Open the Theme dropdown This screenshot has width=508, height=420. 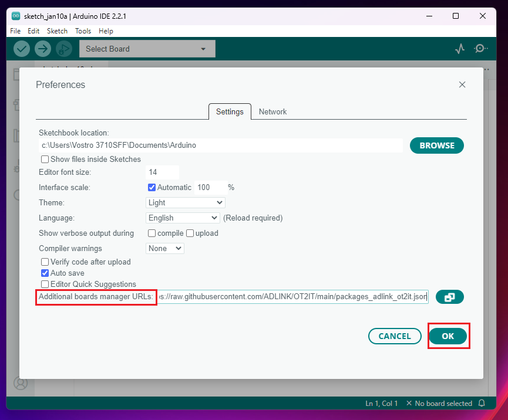coord(185,203)
